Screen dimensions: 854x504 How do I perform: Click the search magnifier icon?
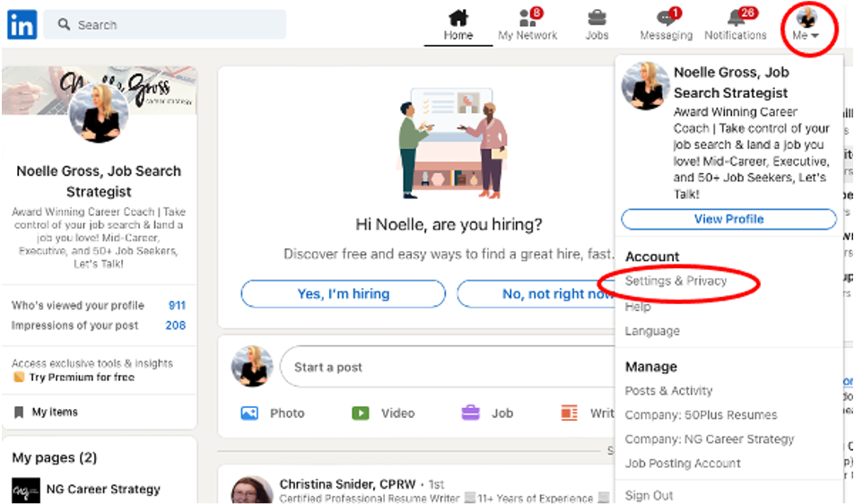[x=64, y=24]
